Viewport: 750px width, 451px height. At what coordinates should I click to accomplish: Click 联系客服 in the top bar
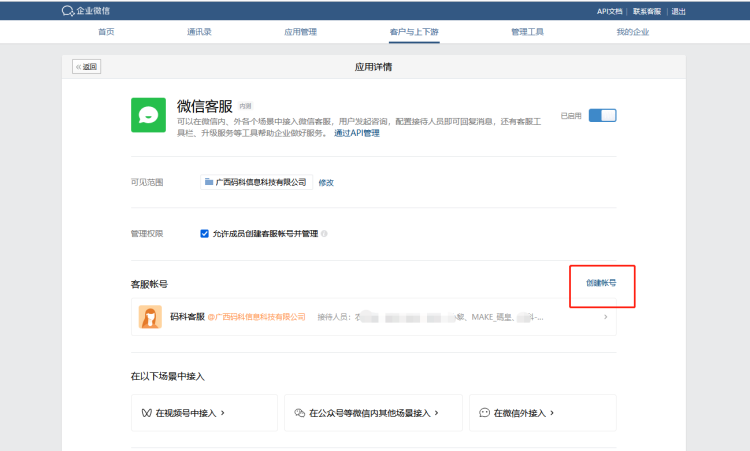[647, 11]
